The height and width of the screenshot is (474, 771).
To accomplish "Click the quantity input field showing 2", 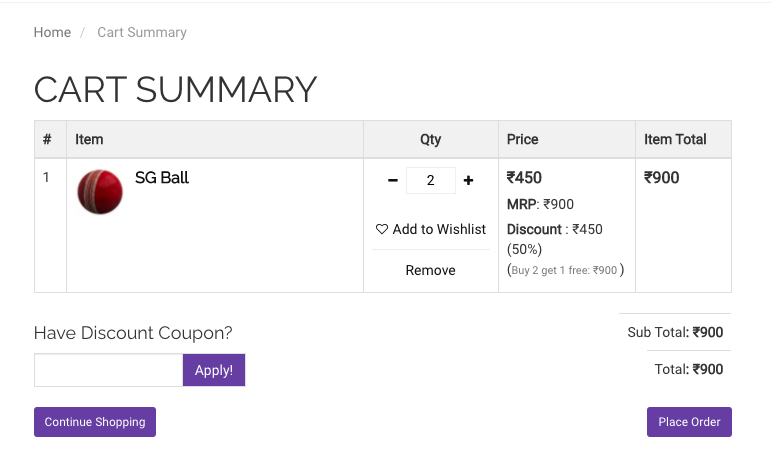I will tap(431, 180).
